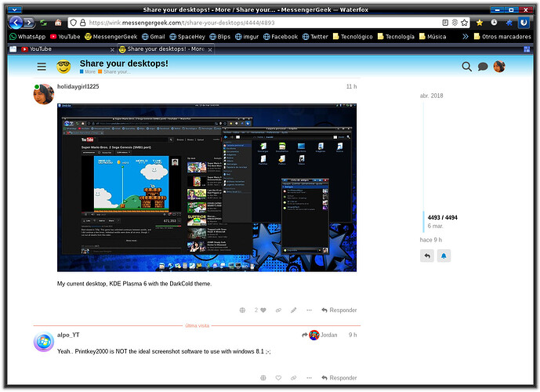The image size is (540, 392).
Task: Open the Blips bookmark
Action: [219, 37]
